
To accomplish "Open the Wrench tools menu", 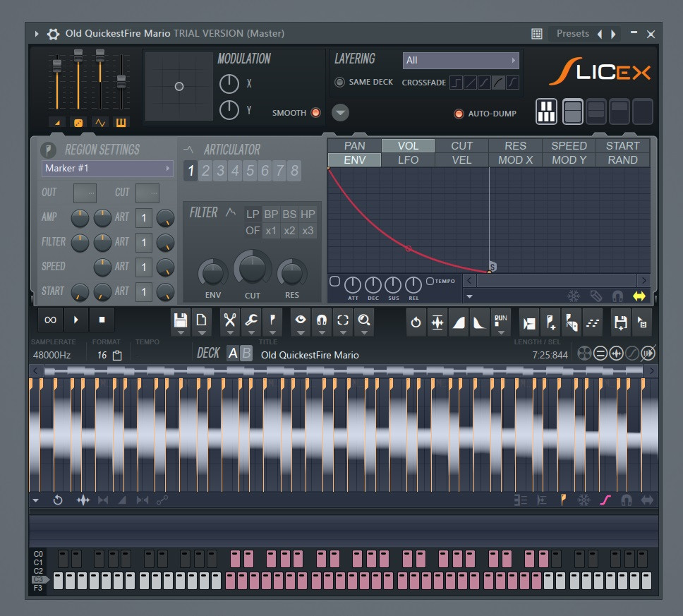I will click(250, 318).
